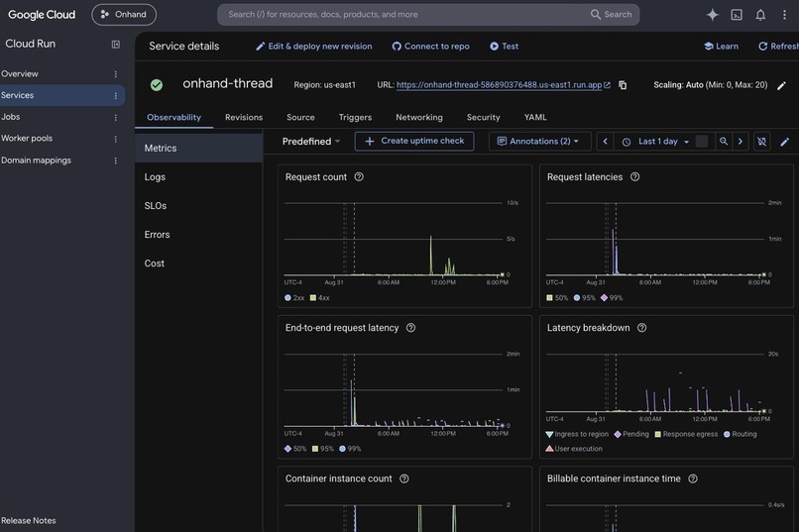
Task: Toggle 50% series in Request latencies legend
Action: (557, 298)
